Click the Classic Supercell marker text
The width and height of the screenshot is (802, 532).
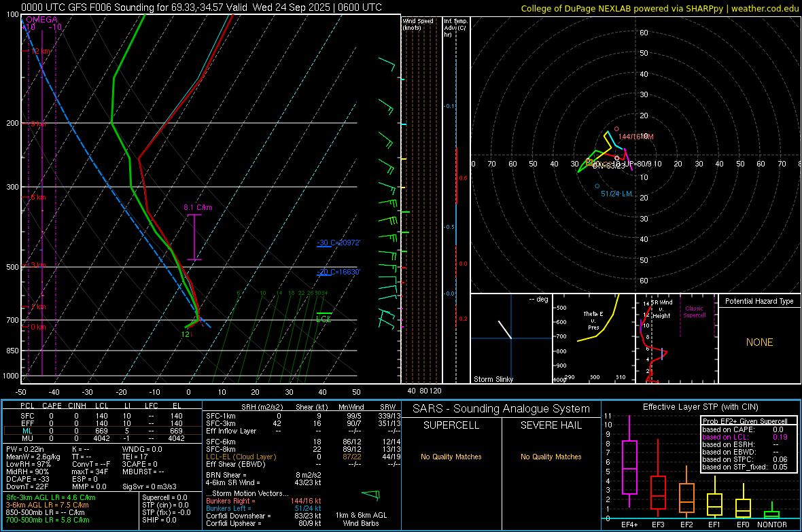pyautogui.click(x=694, y=312)
